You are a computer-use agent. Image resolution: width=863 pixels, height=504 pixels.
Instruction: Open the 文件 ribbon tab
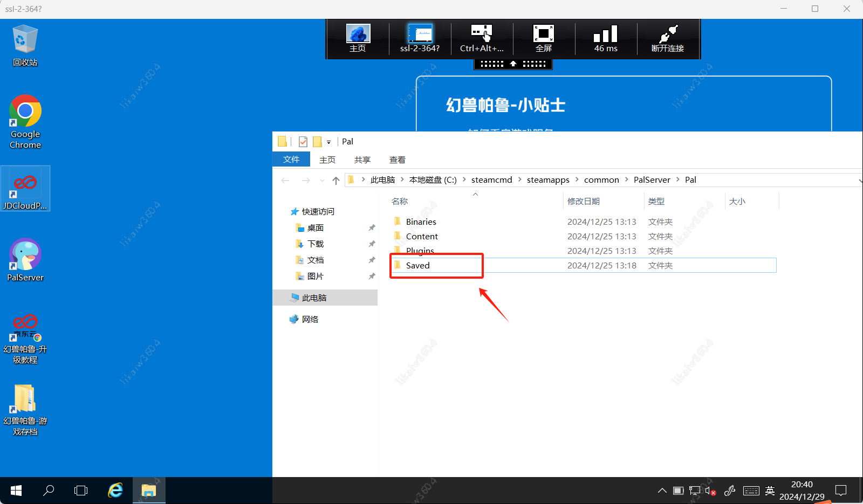[x=291, y=160]
